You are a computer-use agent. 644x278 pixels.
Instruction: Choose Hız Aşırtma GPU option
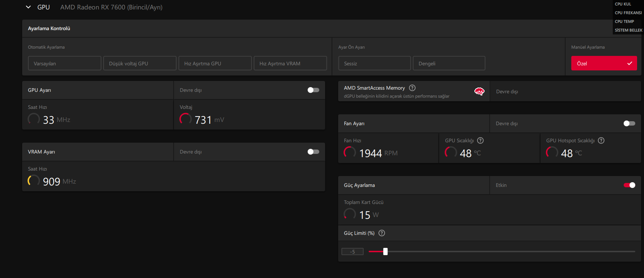click(x=215, y=63)
